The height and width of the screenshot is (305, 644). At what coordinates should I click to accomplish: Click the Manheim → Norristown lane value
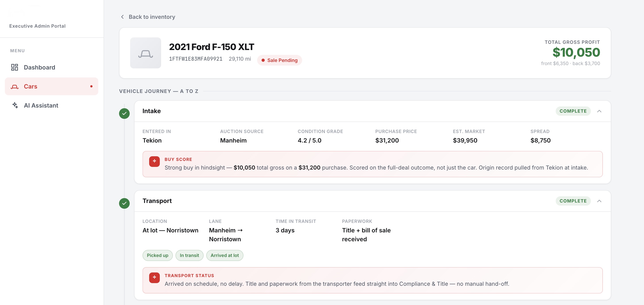point(226,235)
